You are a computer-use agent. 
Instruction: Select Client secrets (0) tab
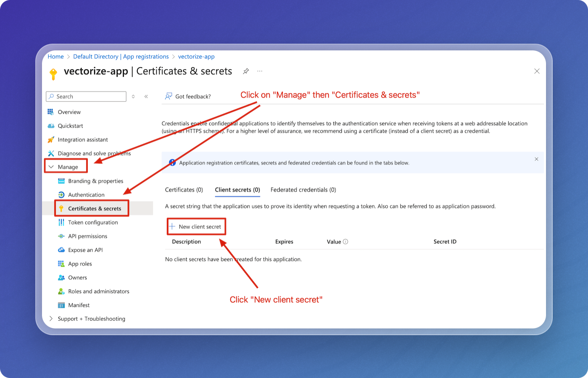coord(237,190)
